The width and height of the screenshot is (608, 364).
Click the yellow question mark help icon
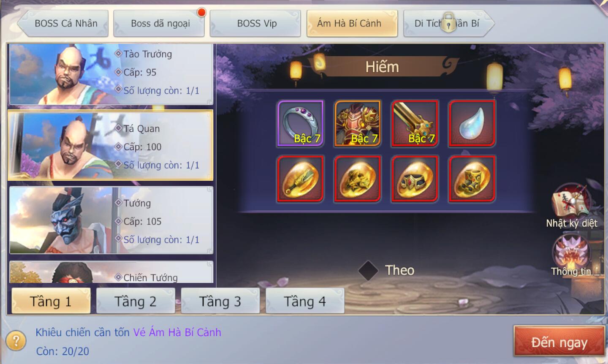click(x=16, y=340)
